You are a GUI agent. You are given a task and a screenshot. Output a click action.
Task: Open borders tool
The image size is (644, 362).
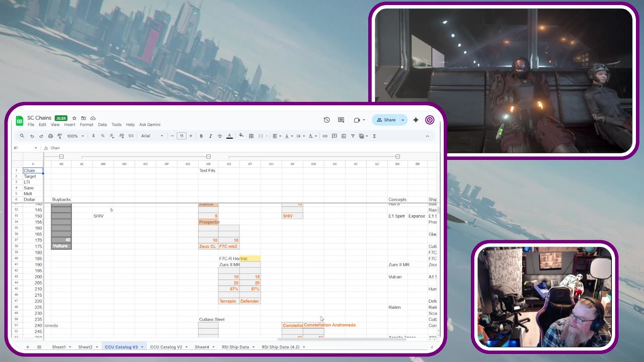[251, 136]
